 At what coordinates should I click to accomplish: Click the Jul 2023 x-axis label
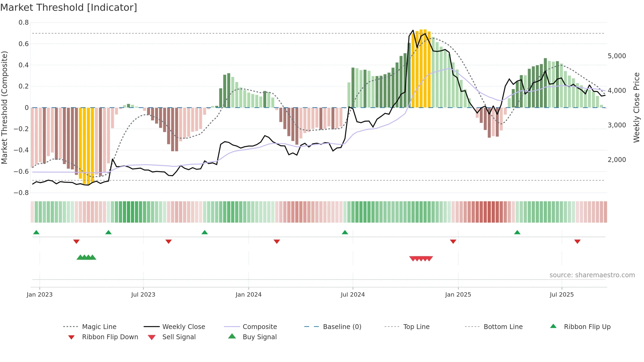(x=143, y=294)
